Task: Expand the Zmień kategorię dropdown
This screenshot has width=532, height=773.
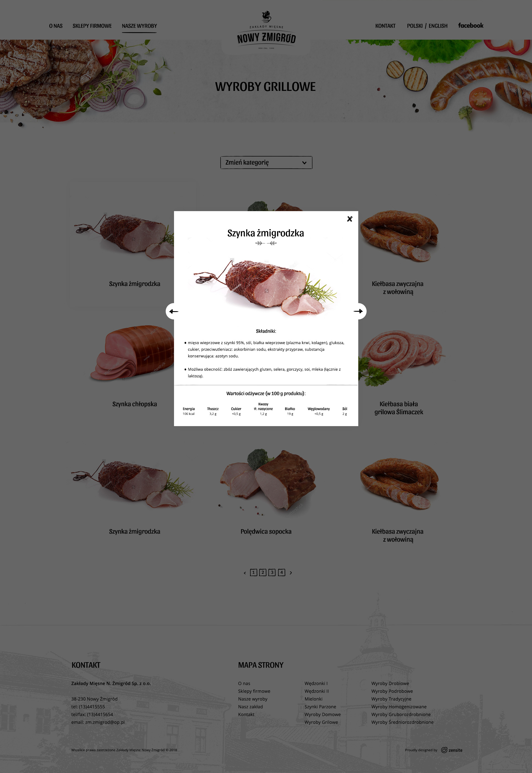Action: click(x=266, y=162)
